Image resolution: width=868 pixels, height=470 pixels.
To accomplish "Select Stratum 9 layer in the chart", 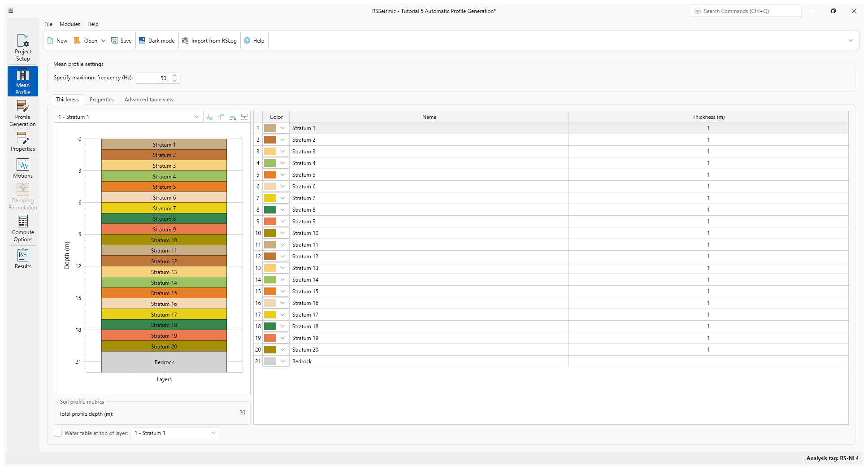I will tap(164, 229).
